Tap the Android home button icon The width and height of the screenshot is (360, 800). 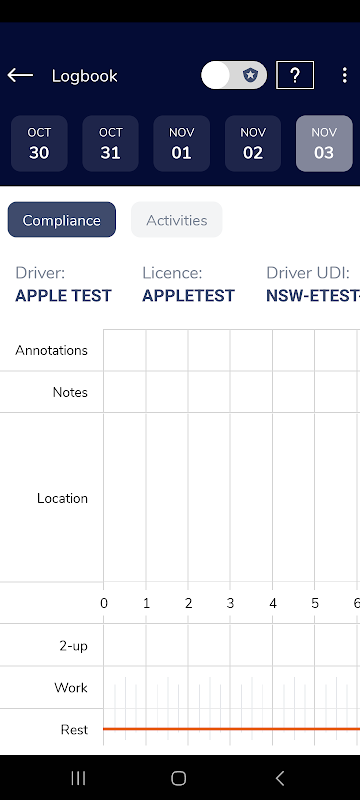click(x=178, y=778)
